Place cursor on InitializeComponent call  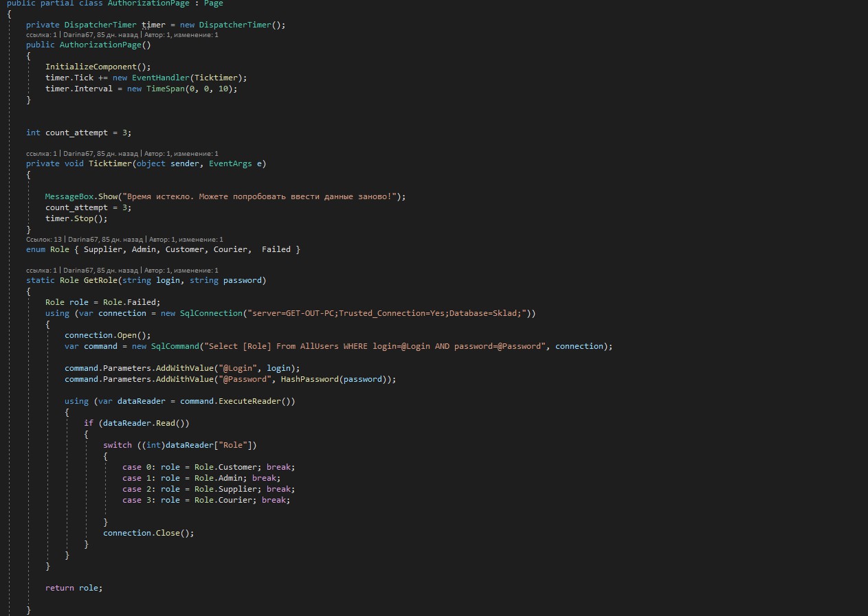98,67
